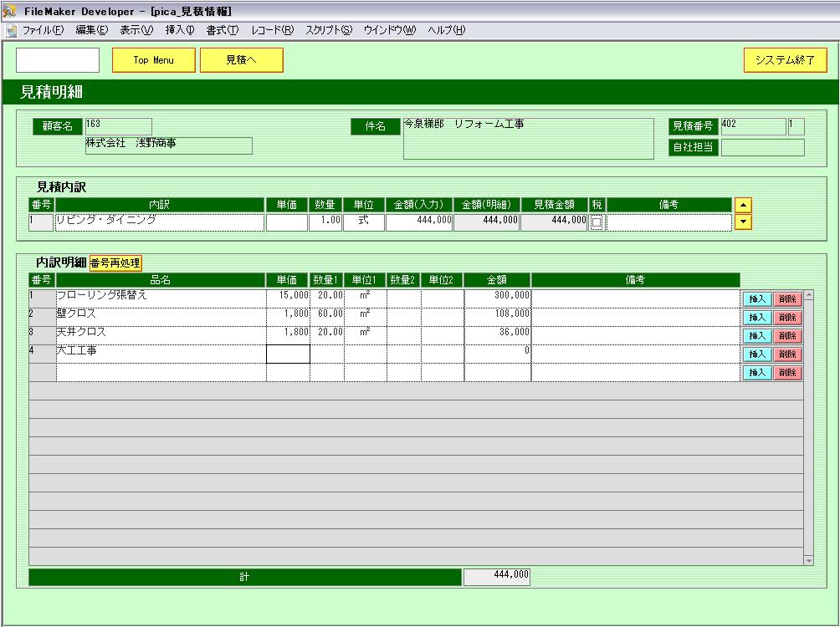Screen dimensions: 840x627
Task: Click the customer name field 株式会社 浅野商事
Action: point(169,145)
